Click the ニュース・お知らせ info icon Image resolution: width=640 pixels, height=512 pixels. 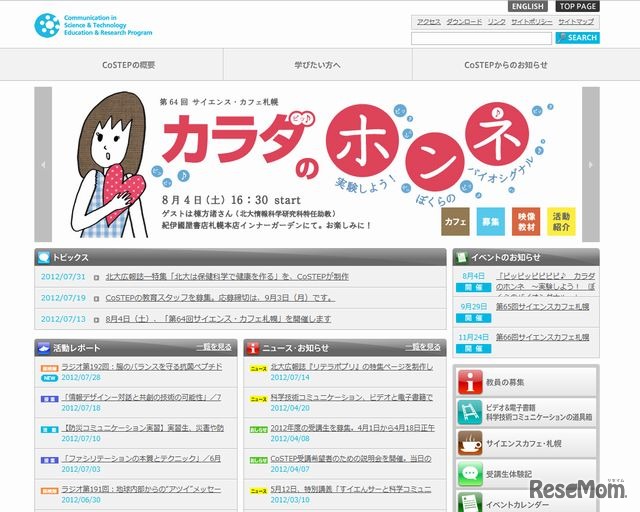click(252, 348)
